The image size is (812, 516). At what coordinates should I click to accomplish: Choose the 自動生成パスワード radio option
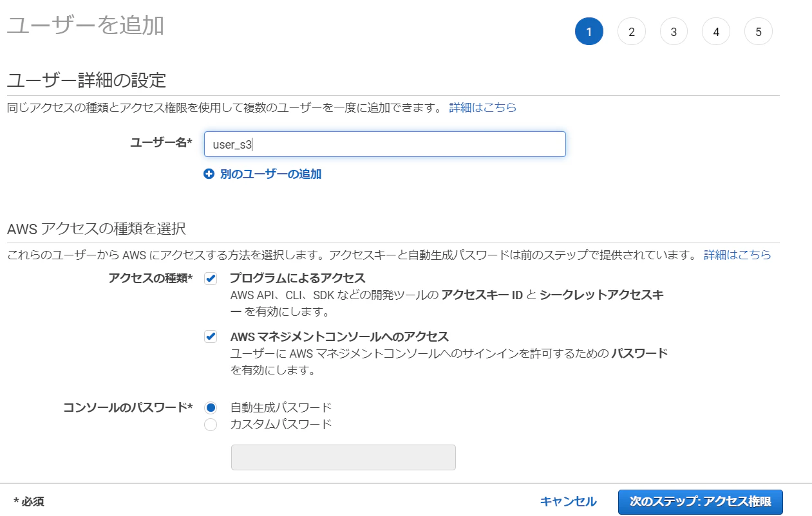[x=211, y=407]
